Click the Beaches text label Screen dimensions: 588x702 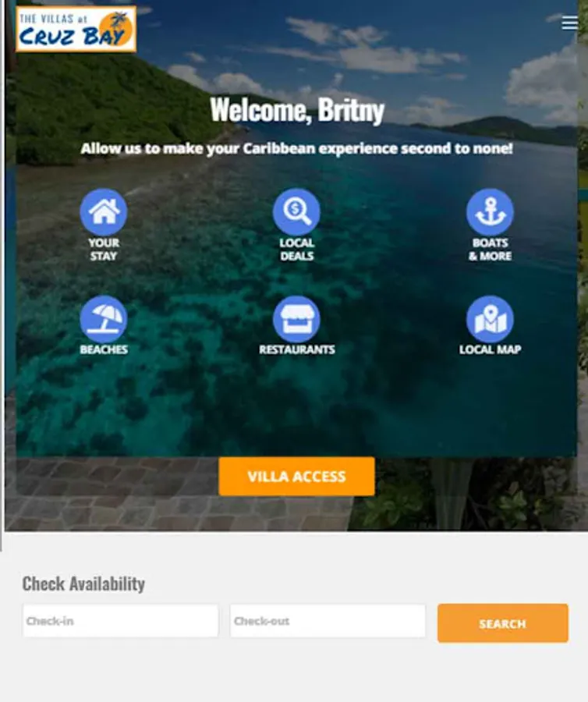(104, 349)
